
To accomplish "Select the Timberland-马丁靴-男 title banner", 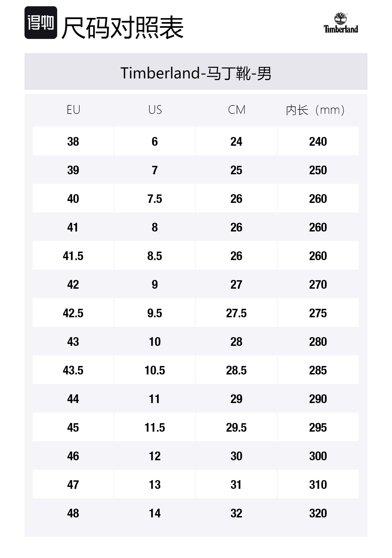I will click(196, 73).
